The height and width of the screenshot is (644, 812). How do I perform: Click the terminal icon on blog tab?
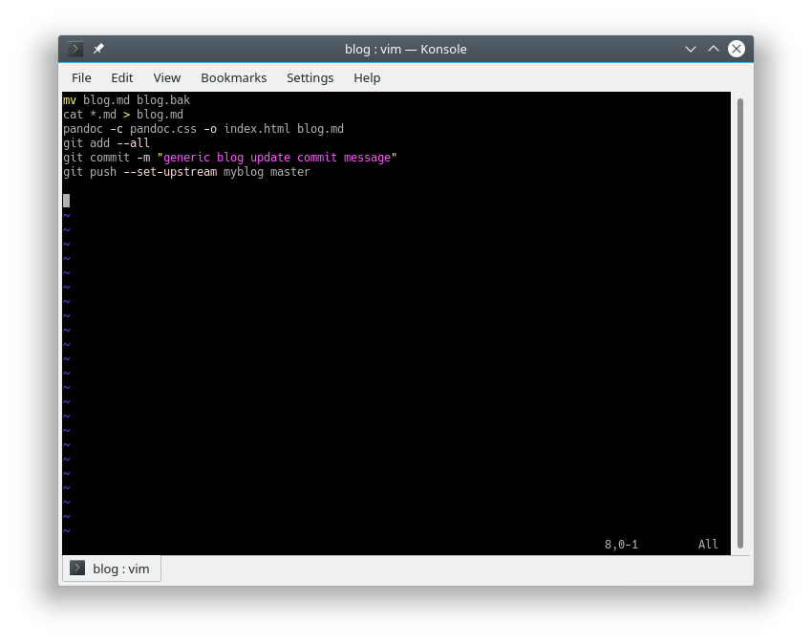77,568
